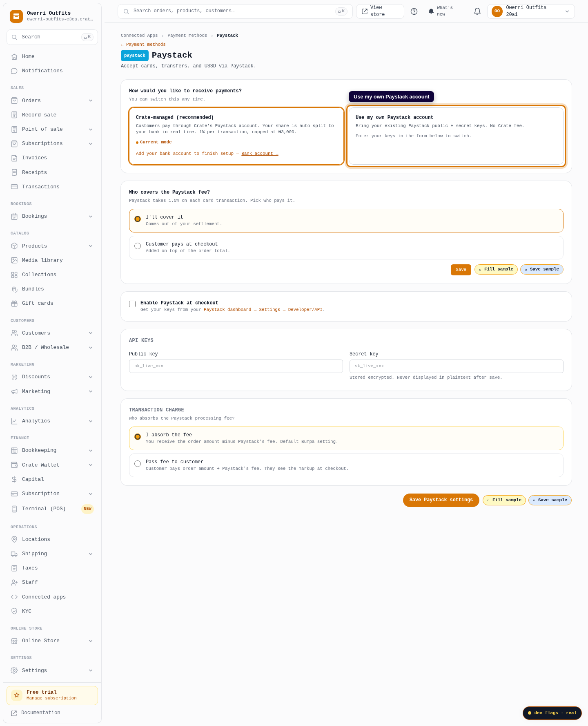
Task: Click the Owerri Outfits store logo icon
Action: point(16,16)
